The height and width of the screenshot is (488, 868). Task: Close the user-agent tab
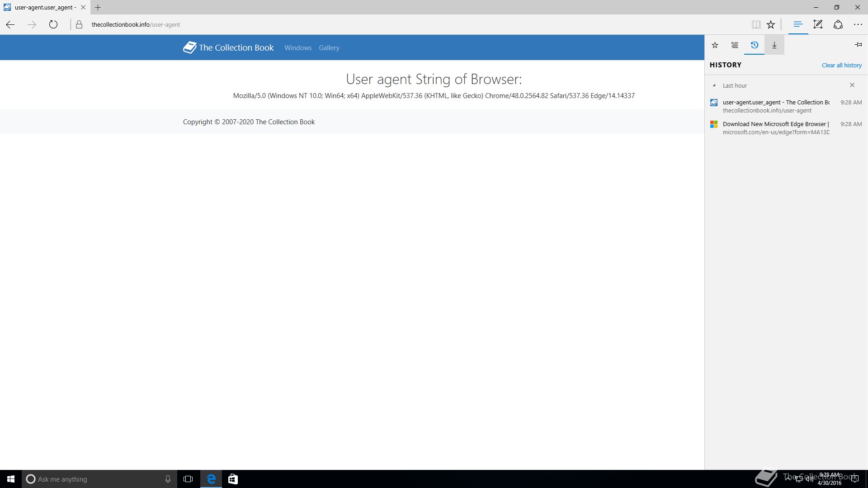[83, 7]
